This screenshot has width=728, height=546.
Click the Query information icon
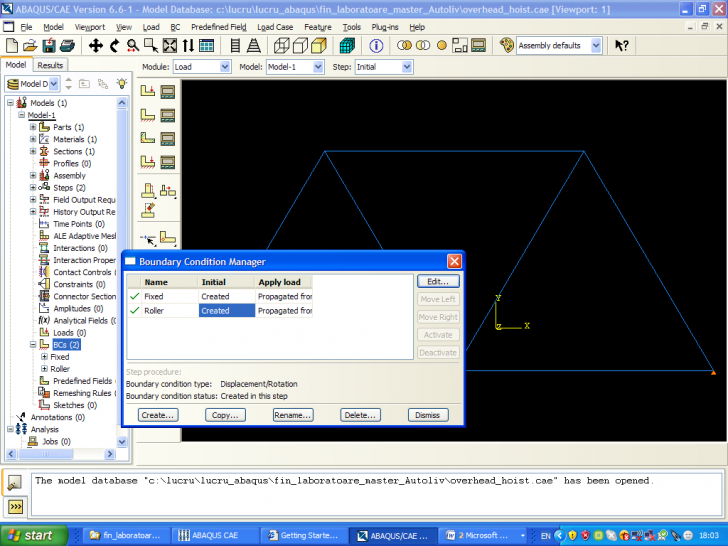pos(377,46)
